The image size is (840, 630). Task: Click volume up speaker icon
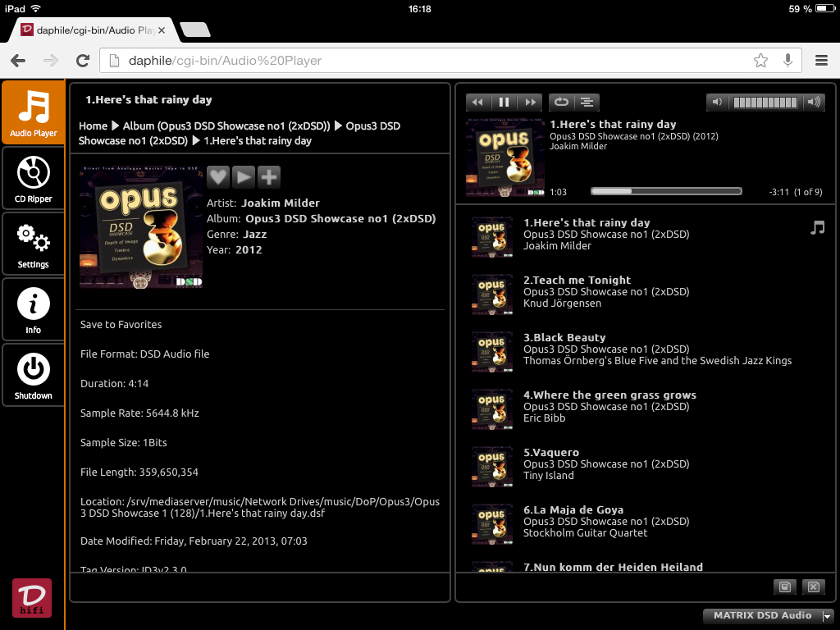pyautogui.click(x=814, y=103)
